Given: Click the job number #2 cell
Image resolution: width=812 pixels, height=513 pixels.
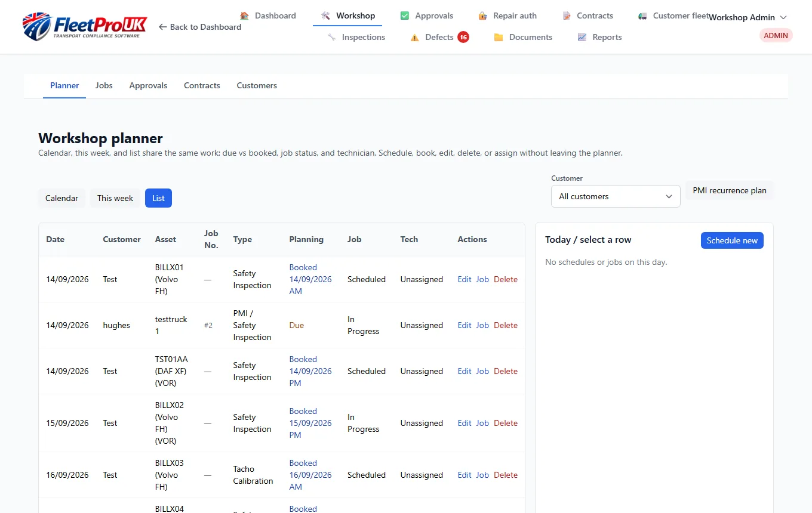Looking at the screenshot, I should pos(208,325).
